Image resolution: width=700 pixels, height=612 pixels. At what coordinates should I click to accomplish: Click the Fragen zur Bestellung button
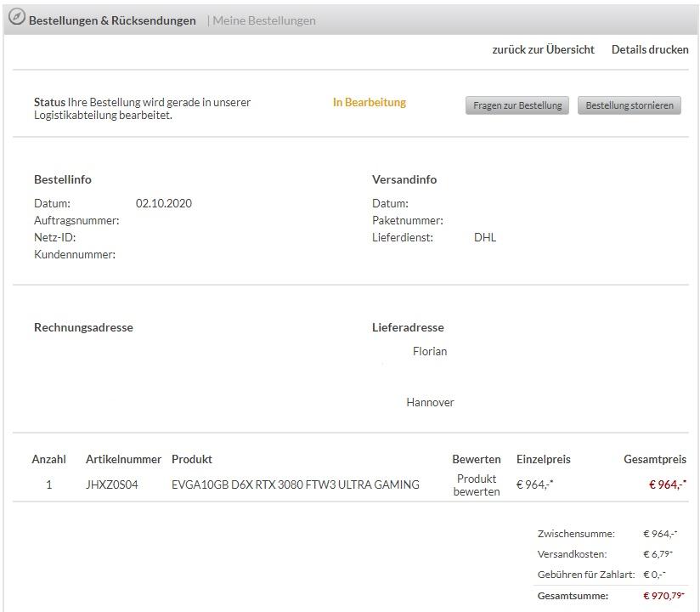tap(517, 105)
